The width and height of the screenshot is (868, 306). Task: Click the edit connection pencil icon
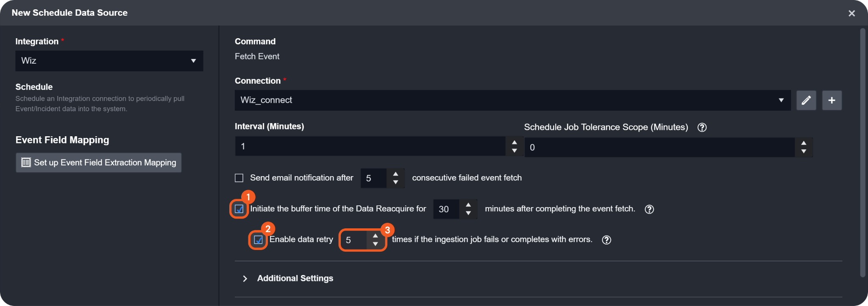(x=806, y=100)
